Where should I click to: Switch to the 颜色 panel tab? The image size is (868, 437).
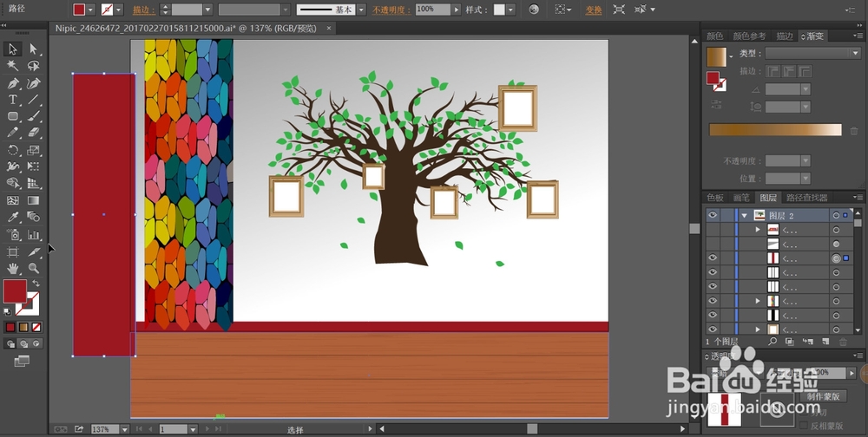[x=714, y=36]
